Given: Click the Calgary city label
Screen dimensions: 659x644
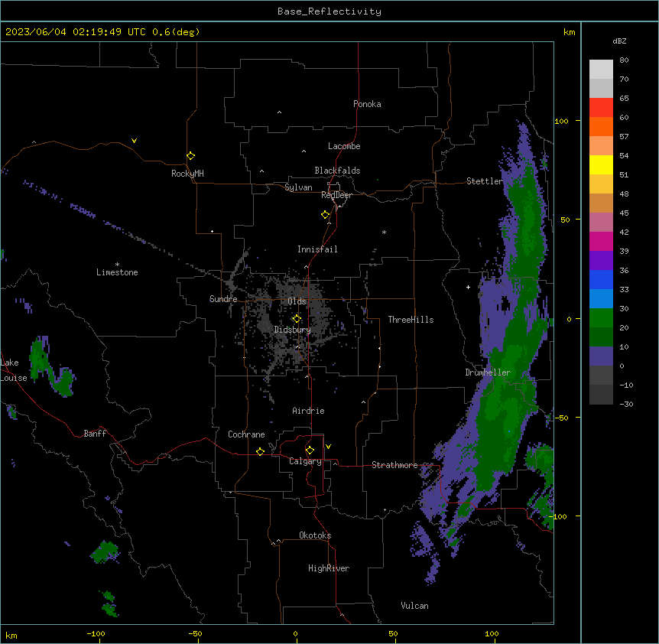Looking at the screenshot, I should (305, 461).
